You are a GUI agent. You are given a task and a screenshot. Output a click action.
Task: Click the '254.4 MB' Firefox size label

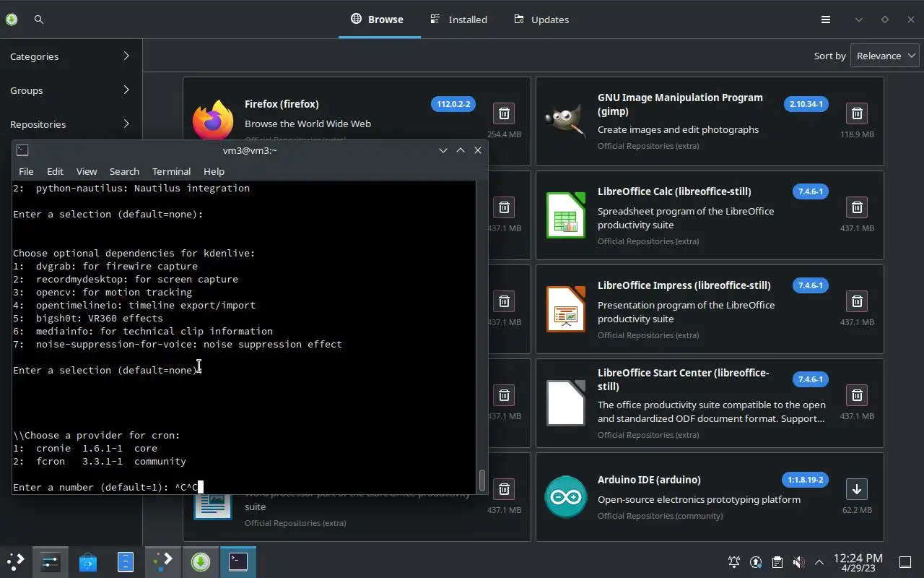504,134
